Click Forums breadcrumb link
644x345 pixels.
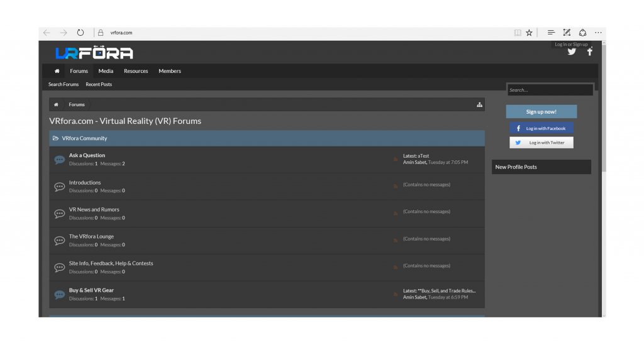click(77, 104)
